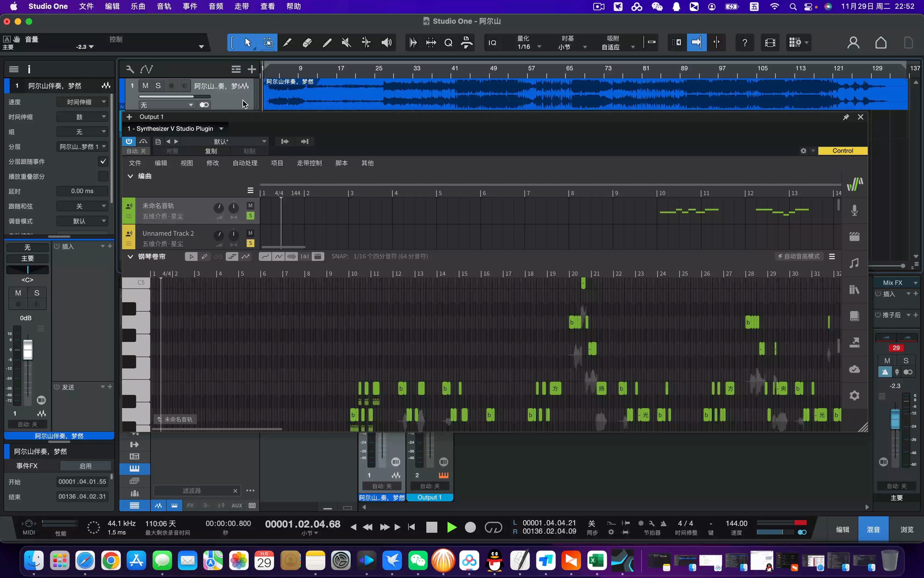Switch to 编辑 view tab

843,529
